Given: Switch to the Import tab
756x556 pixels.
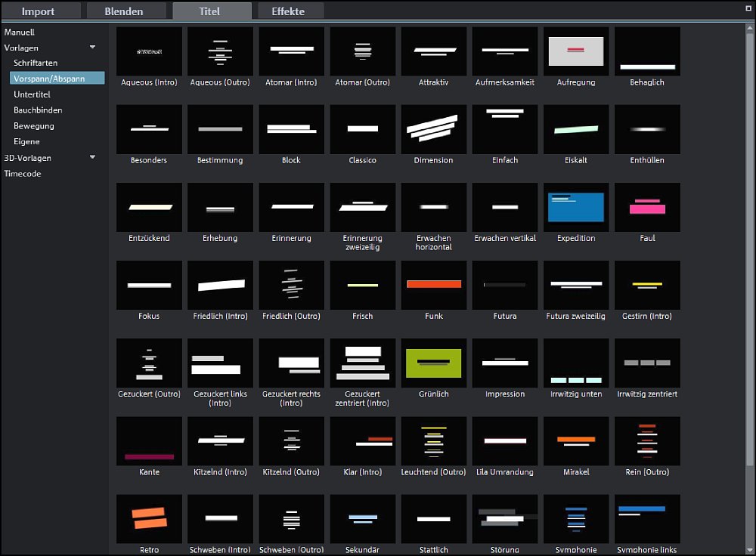Looking at the screenshot, I should pyautogui.click(x=38, y=11).
